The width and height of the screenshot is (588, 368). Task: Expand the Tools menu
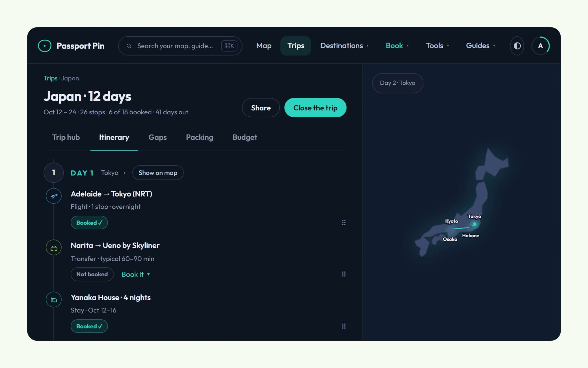tap(437, 46)
